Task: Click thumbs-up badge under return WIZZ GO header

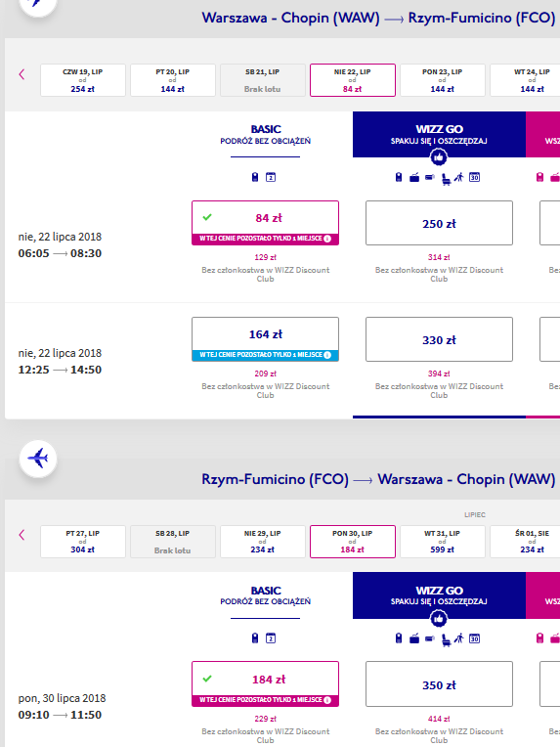Action: click(439, 618)
